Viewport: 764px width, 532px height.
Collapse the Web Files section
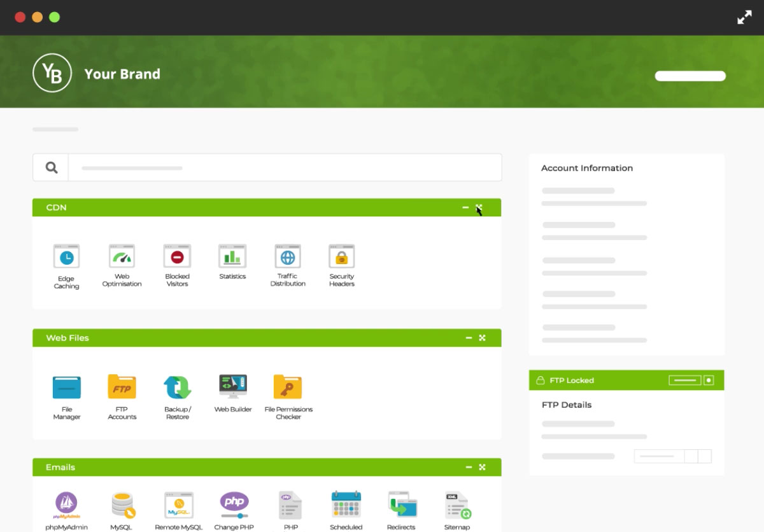(x=469, y=338)
